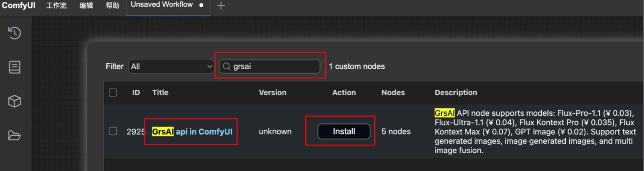Sort by the Title column header
The width and height of the screenshot is (644, 171).
(x=160, y=93)
